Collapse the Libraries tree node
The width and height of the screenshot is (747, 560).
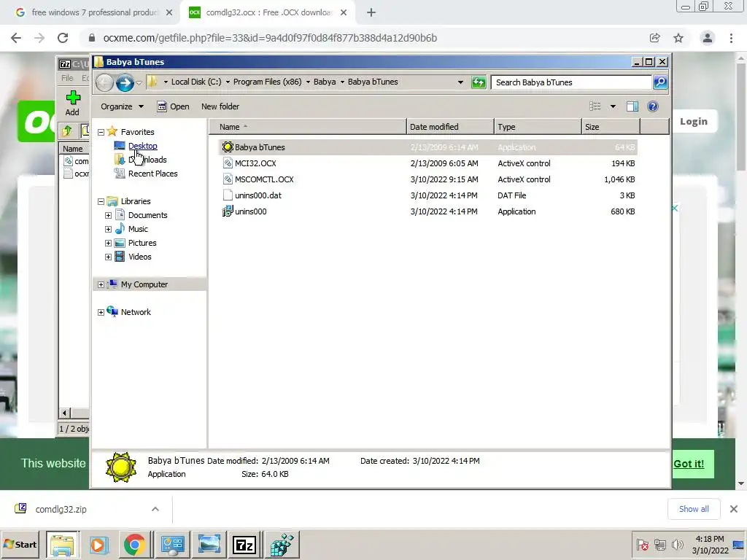point(101,202)
